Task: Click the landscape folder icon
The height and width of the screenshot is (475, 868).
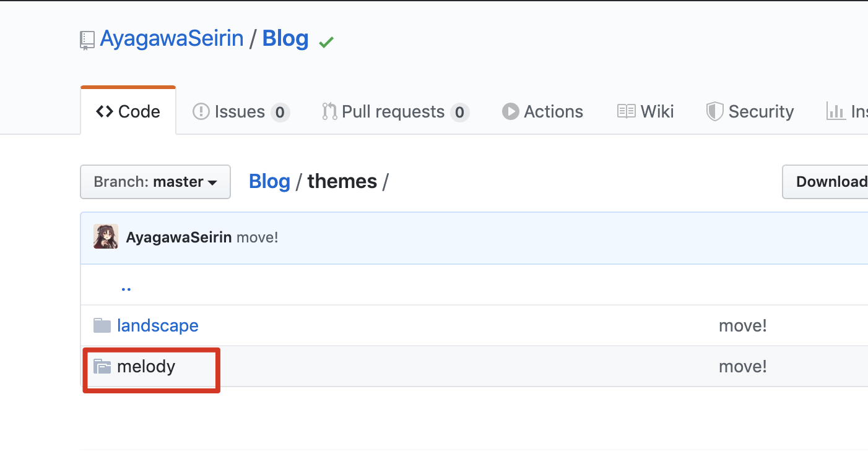Action: (102, 325)
